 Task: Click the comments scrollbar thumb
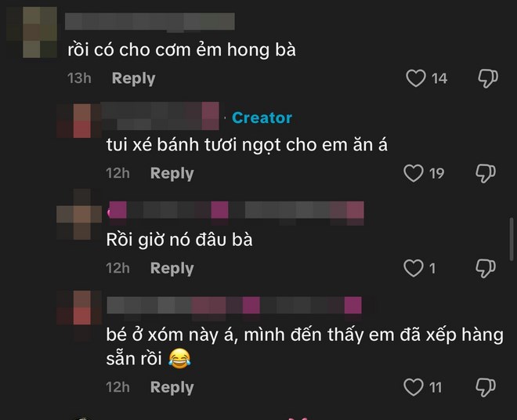click(x=512, y=240)
